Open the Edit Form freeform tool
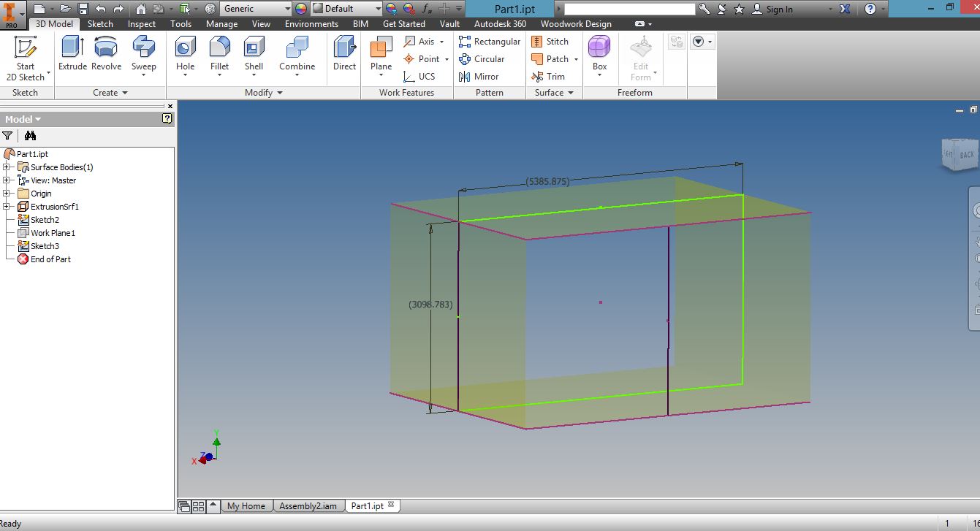 pyautogui.click(x=641, y=58)
